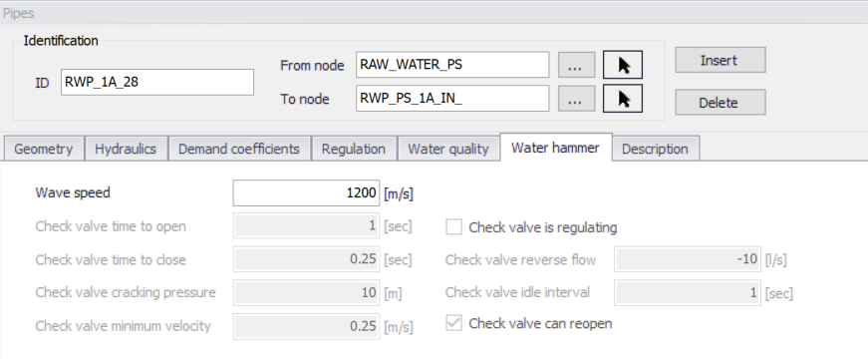Click the Check valve reverse flow field
Viewport: 868px width, 359px height.
(x=688, y=259)
